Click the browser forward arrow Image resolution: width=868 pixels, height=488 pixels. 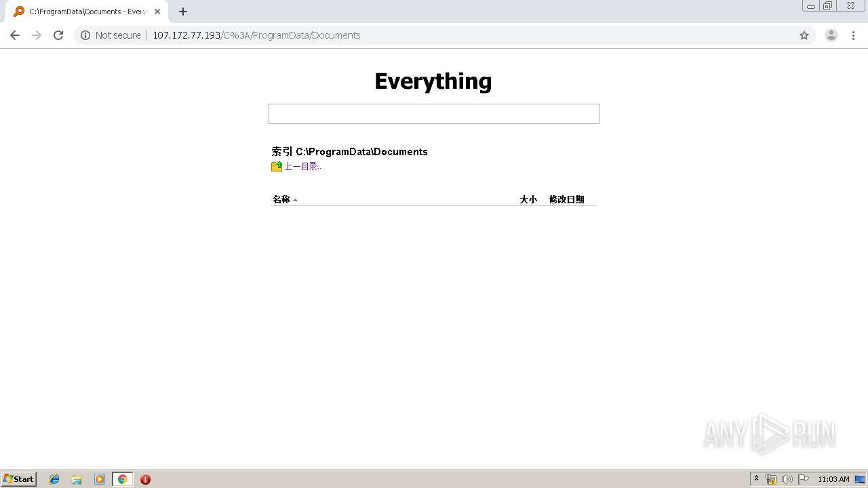pos(37,35)
